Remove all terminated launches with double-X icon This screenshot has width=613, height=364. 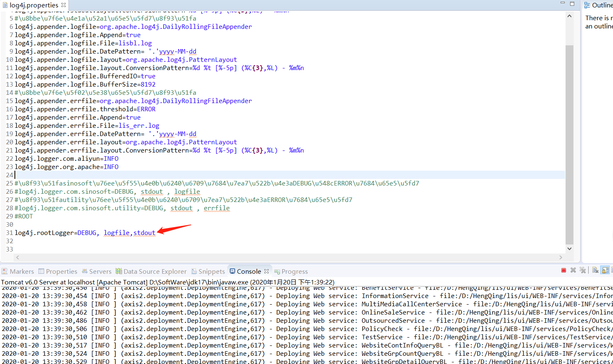pyautogui.click(x=582, y=270)
